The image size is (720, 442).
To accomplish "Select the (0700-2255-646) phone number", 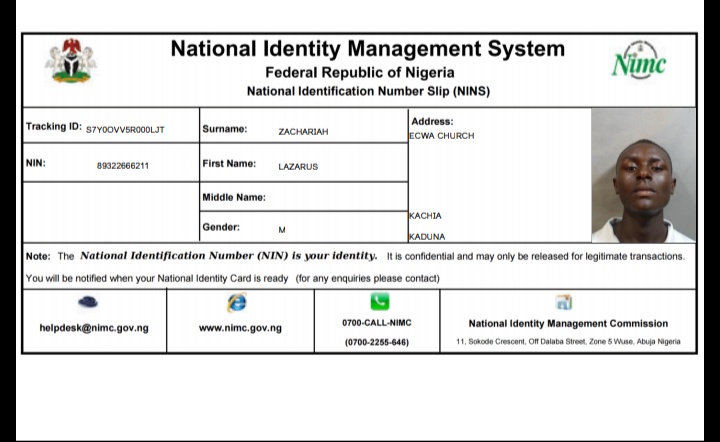I will tap(377, 342).
